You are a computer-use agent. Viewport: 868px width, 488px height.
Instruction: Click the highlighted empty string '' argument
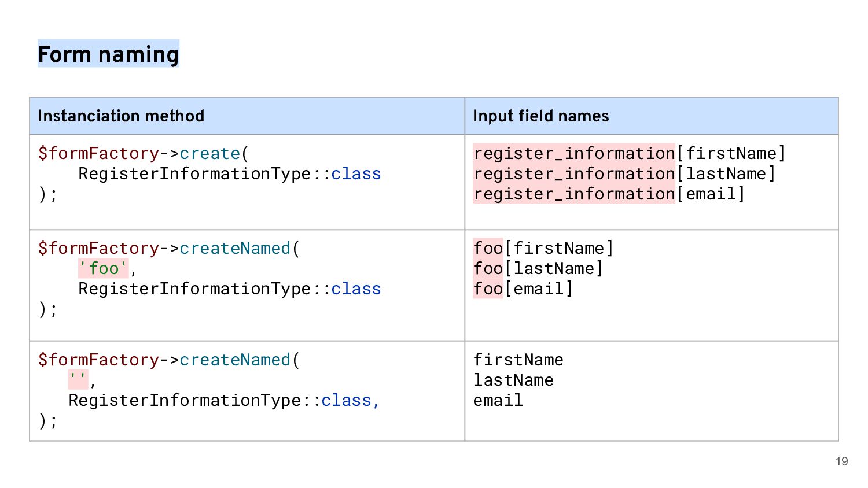[x=78, y=380]
